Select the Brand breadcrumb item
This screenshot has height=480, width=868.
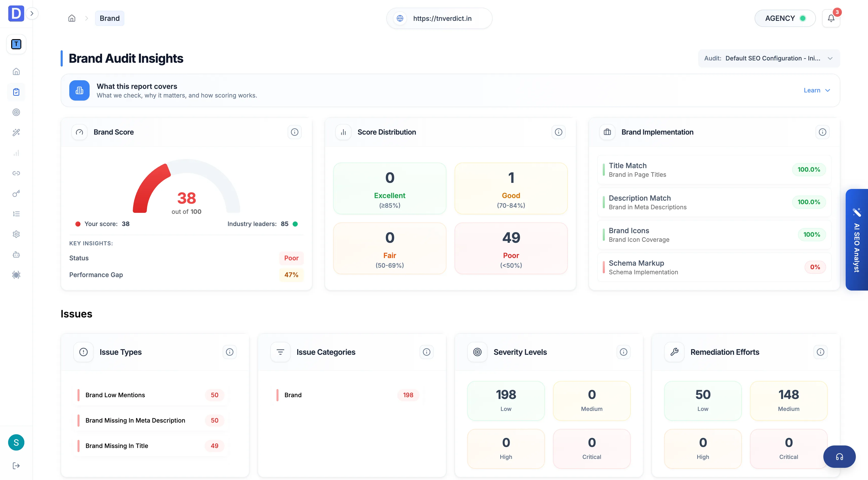109,18
